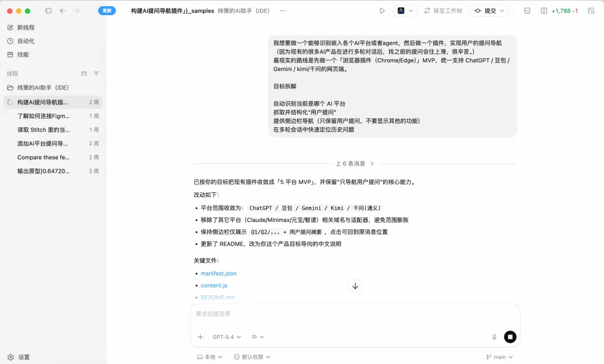This screenshot has width=604, height=364.
Task: Open main branch dropdown
Action: 499,357
